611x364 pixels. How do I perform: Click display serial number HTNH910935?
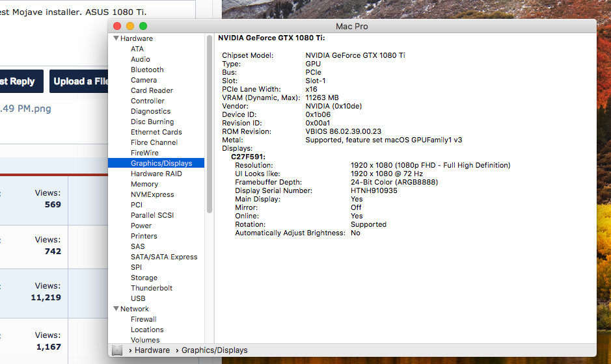click(x=374, y=190)
